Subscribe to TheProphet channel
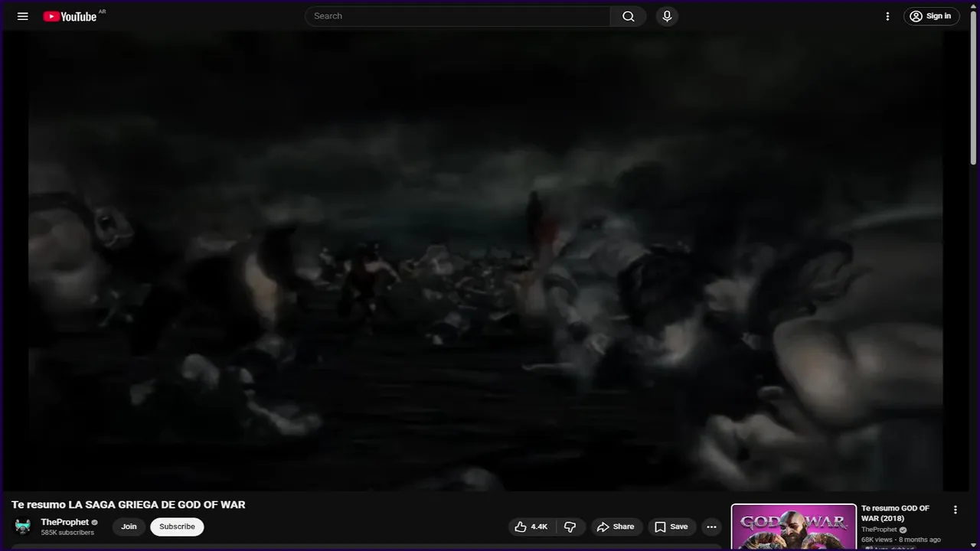 pyautogui.click(x=177, y=527)
